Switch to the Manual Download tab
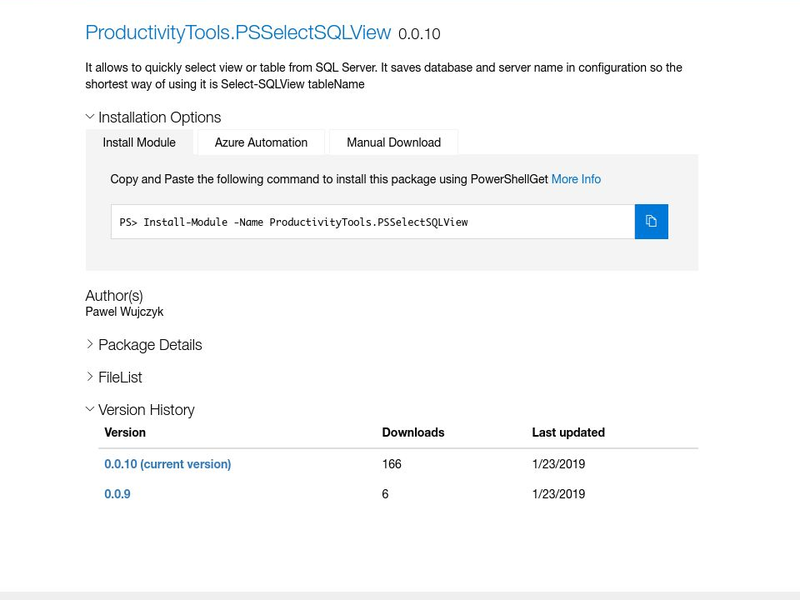The image size is (800, 600). pyautogui.click(x=394, y=142)
